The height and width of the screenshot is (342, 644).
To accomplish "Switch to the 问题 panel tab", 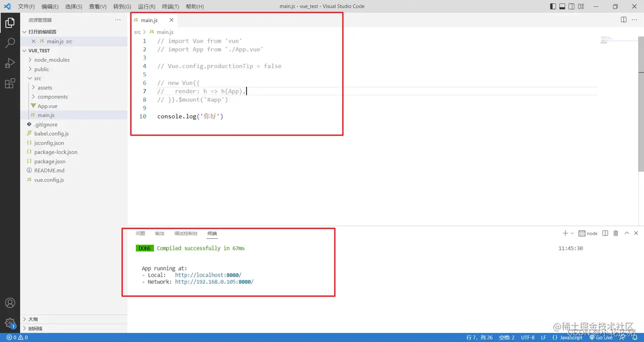I will coord(140,233).
